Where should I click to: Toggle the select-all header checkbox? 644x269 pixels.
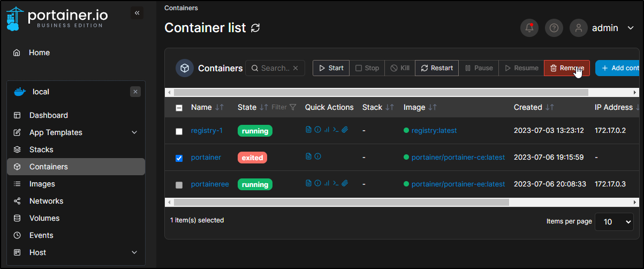tap(179, 108)
